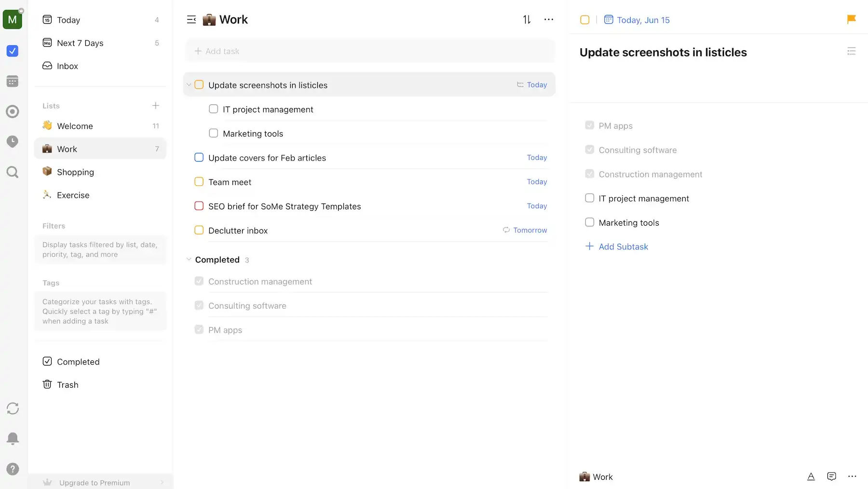Complete Update covers for Feb articles
The width and height of the screenshot is (868, 489).
click(199, 157)
